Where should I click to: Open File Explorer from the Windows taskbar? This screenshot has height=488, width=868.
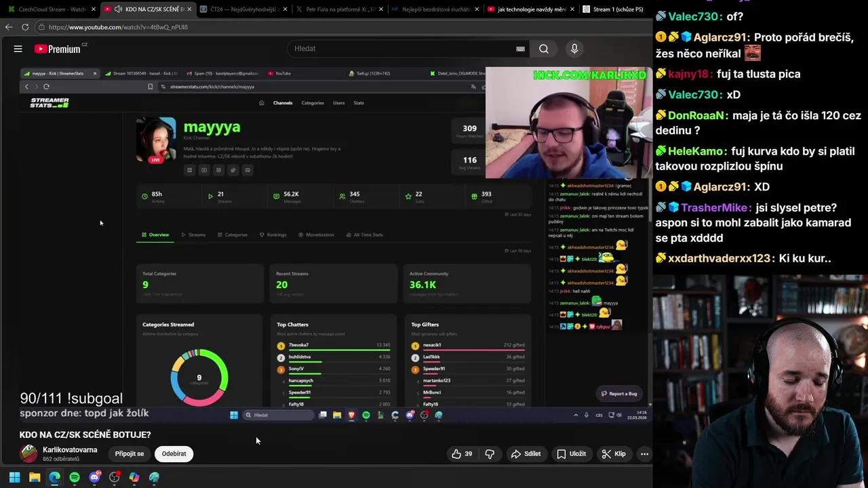[x=35, y=477]
